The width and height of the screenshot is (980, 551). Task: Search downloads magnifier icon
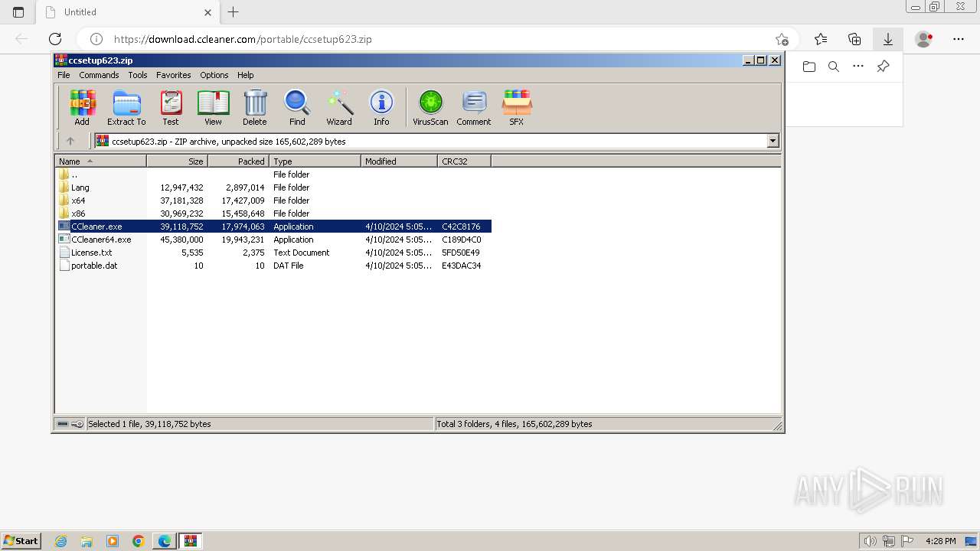pyautogui.click(x=834, y=67)
